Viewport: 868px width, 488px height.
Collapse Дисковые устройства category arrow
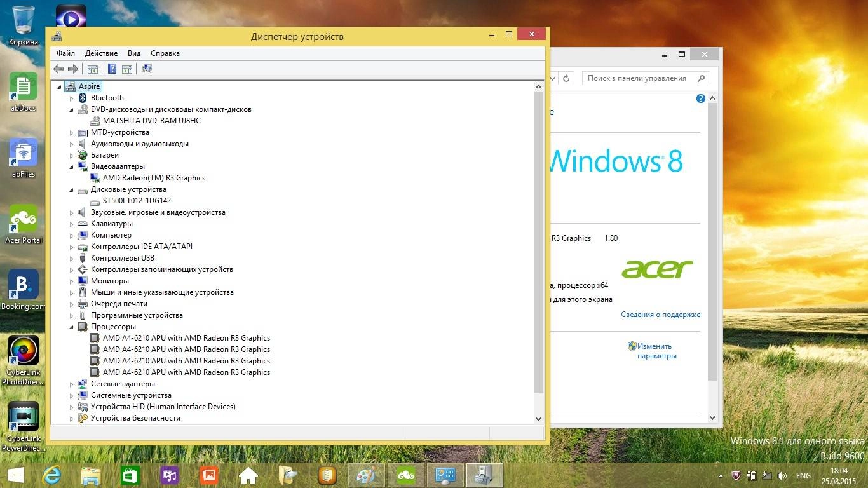pos(71,189)
